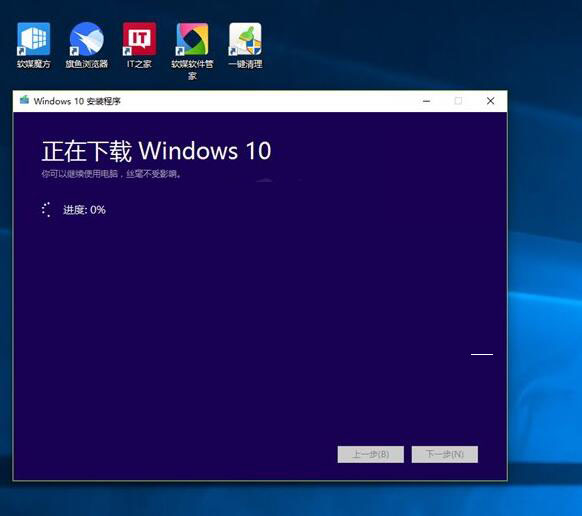Click the Windows 10 安装程序 title text
The image size is (582, 516).
pyautogui.click(x=77, y=101)
